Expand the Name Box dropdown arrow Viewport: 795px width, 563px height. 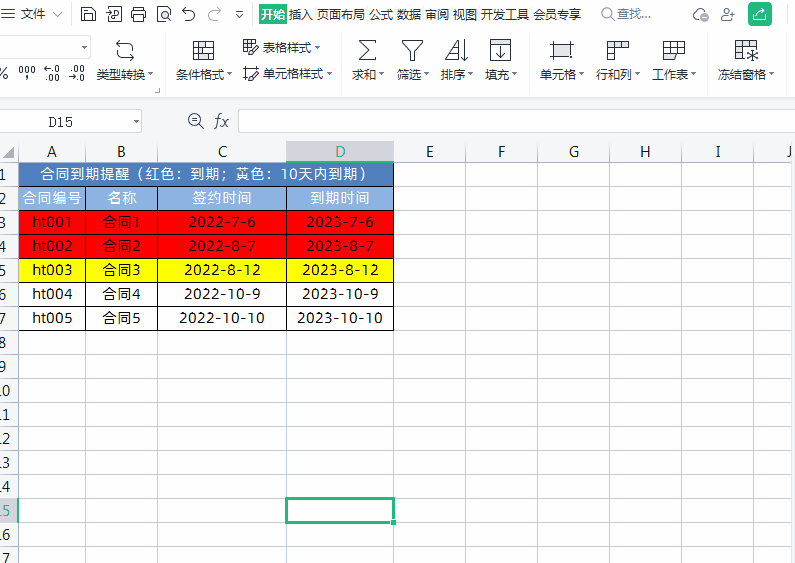pos(136,122)
